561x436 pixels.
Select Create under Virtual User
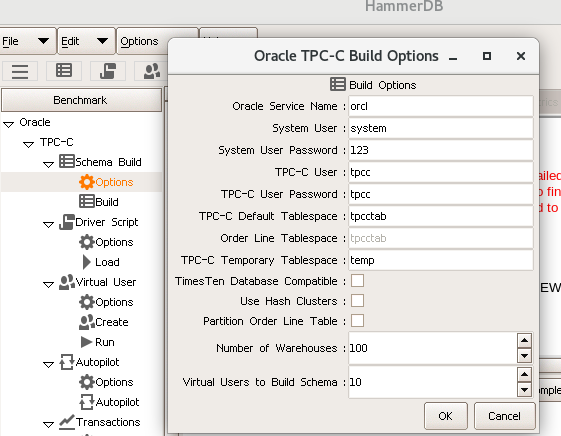pos(112,322)
